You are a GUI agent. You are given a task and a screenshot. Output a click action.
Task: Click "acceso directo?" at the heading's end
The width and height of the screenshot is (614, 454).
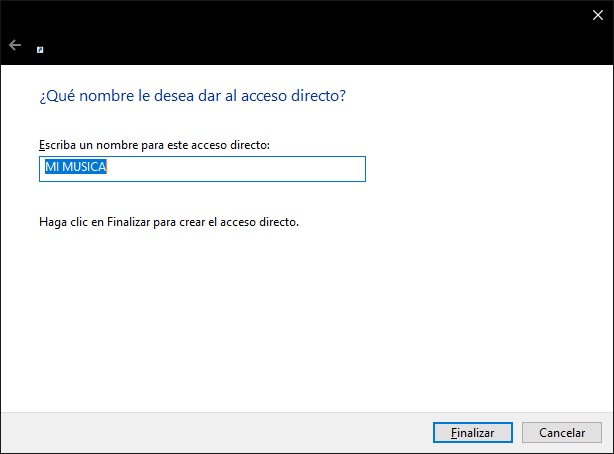pos(307,97)
